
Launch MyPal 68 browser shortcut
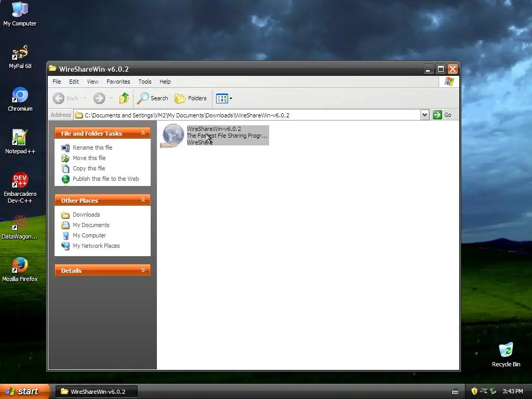click(20, 57)
